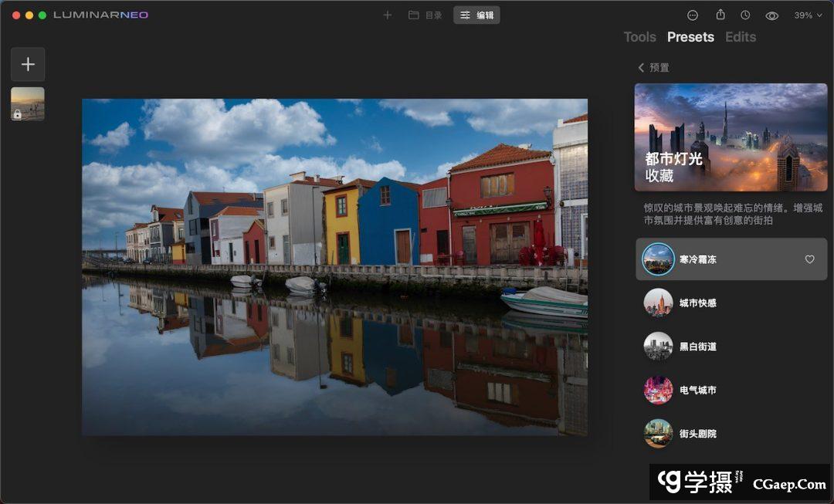This screenshot has width=834, height=504.
Task: Favorite the 寒冷霜冻 preset with heart icon
Action: (809, 259)
